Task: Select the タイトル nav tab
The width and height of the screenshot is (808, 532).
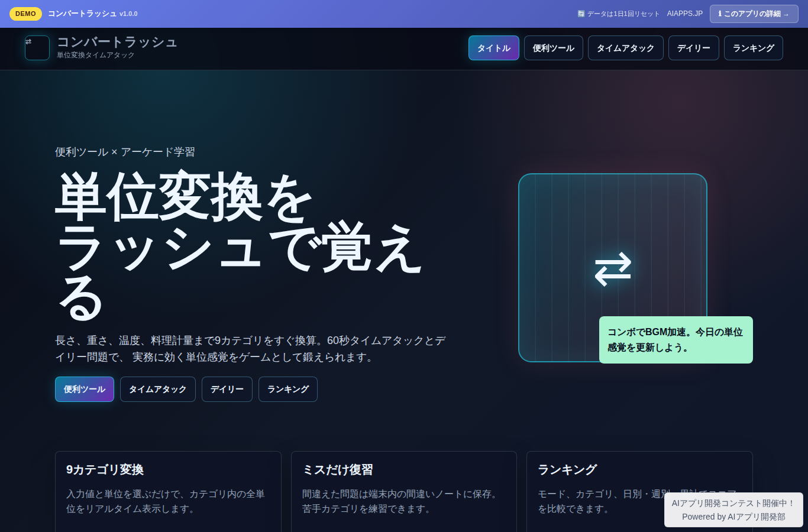Action: [x=494, y=48]
